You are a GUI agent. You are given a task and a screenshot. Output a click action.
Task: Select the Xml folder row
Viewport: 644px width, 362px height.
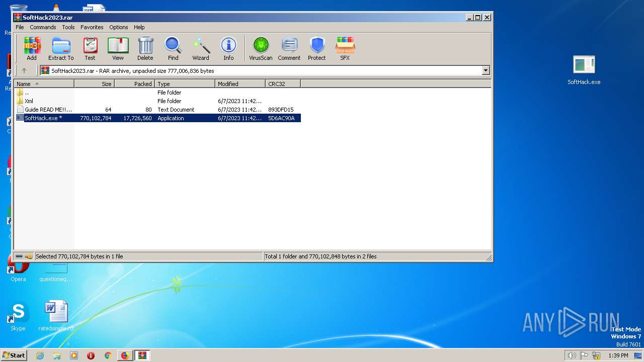[x=157, y=101]
